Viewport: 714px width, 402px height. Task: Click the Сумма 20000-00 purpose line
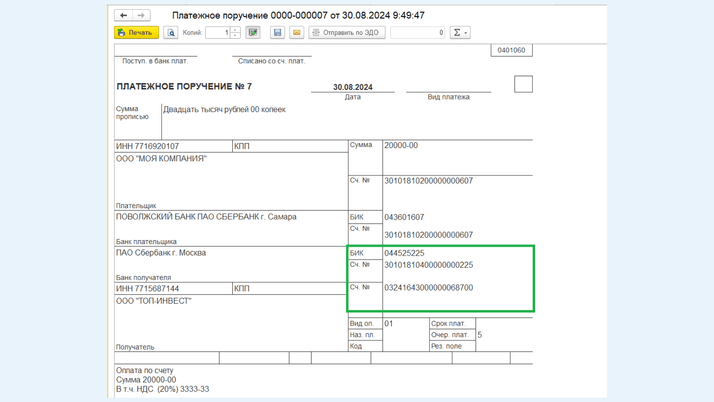[x=146, y=380]
